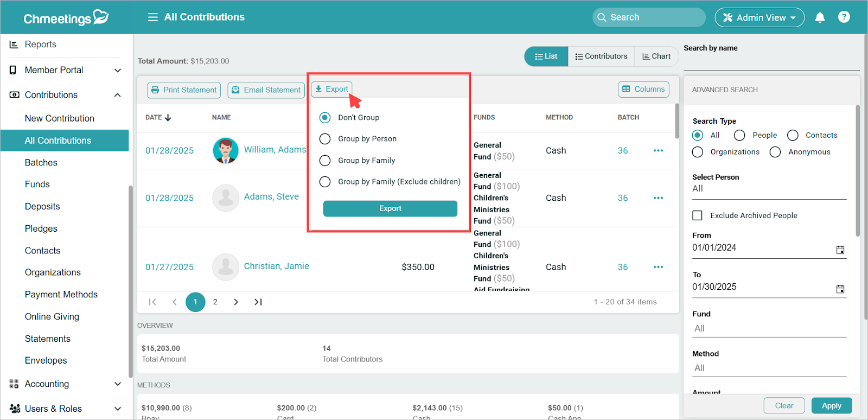Click the Search by name field
The width and height of the screenshot is (868, 420).
[771, 62]
